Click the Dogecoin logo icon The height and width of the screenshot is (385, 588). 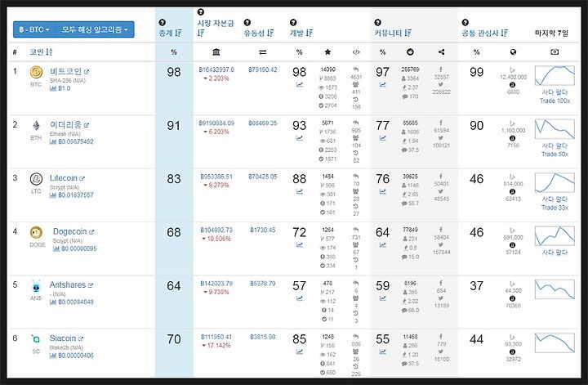pyautogui.click(x=37, y=233)
